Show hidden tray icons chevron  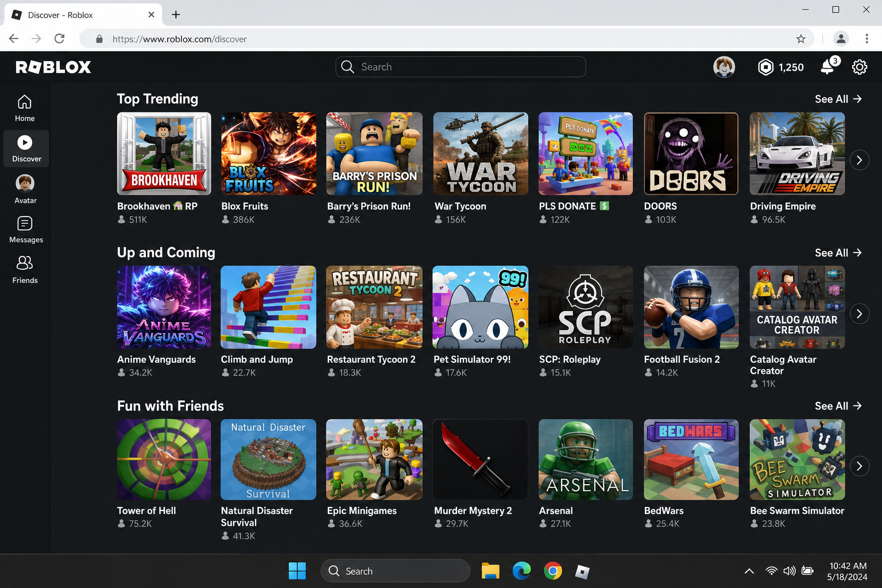(749, 571)
